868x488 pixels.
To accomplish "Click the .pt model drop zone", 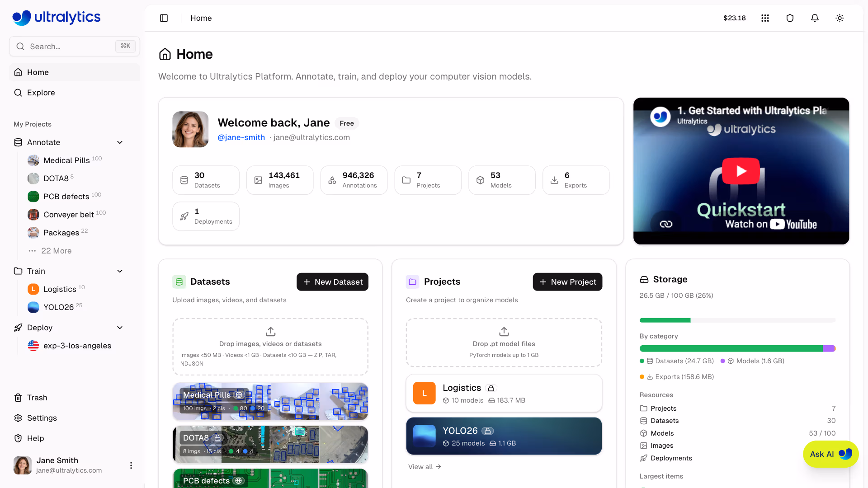I will 504,343.
